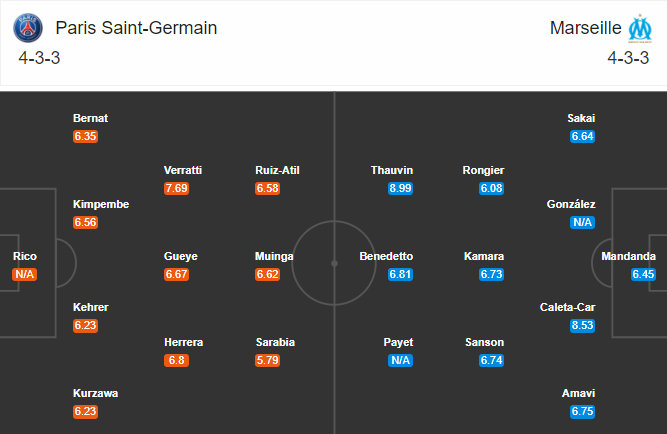Select Benedetto in Marseille's lineup
Image resolution: width=667 pixels, height=434 pixels.
pos(386,256)
